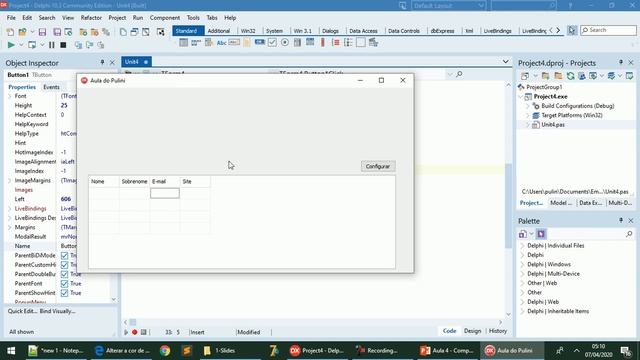Open the Model view tab in Projects panel

pyautogui.click(x=561, y=203)
